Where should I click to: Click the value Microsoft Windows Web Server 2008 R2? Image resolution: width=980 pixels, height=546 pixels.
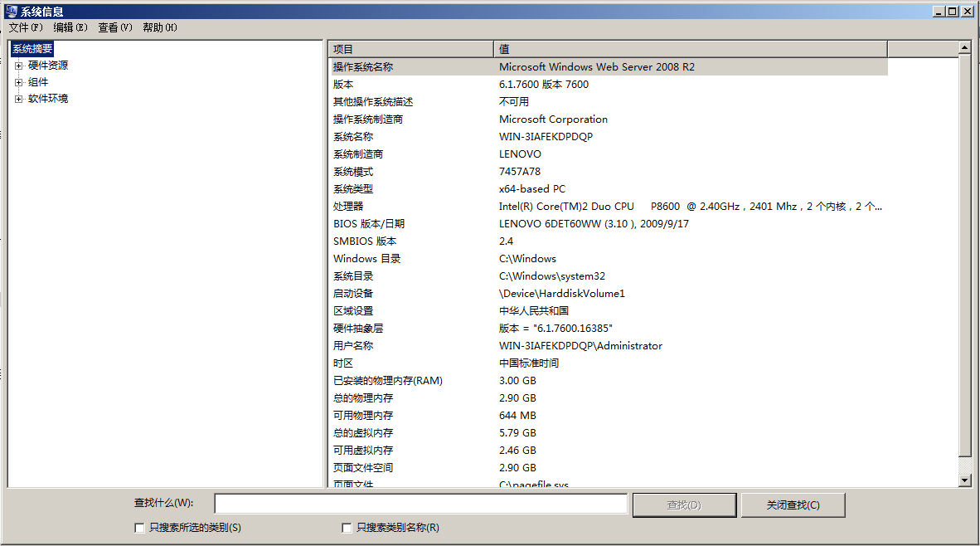tap(597, 67)
